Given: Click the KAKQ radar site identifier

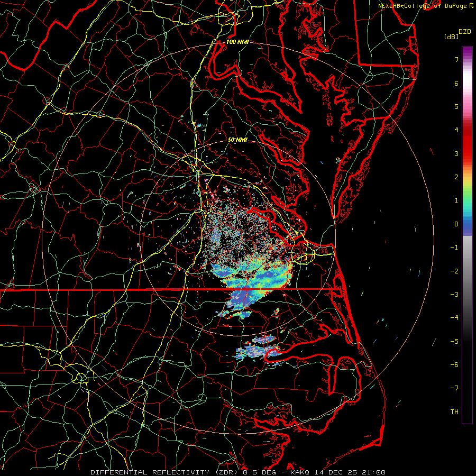Looking at the screenshot, I should 300,472.
